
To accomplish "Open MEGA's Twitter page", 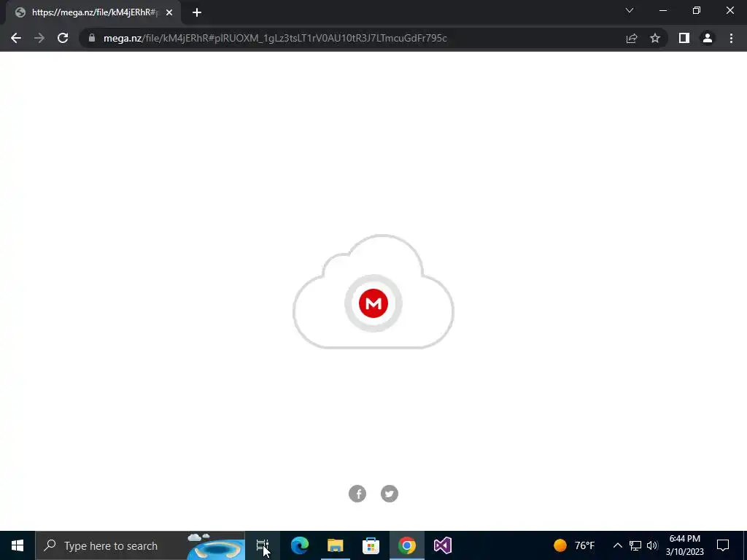I will tap(390, 494).
